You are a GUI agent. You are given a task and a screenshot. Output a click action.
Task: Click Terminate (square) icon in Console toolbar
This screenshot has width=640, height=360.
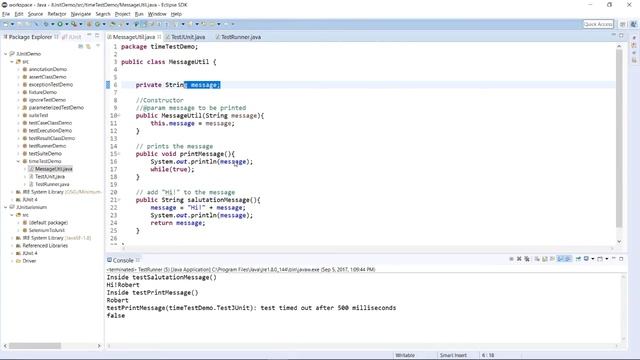(511, 259)
